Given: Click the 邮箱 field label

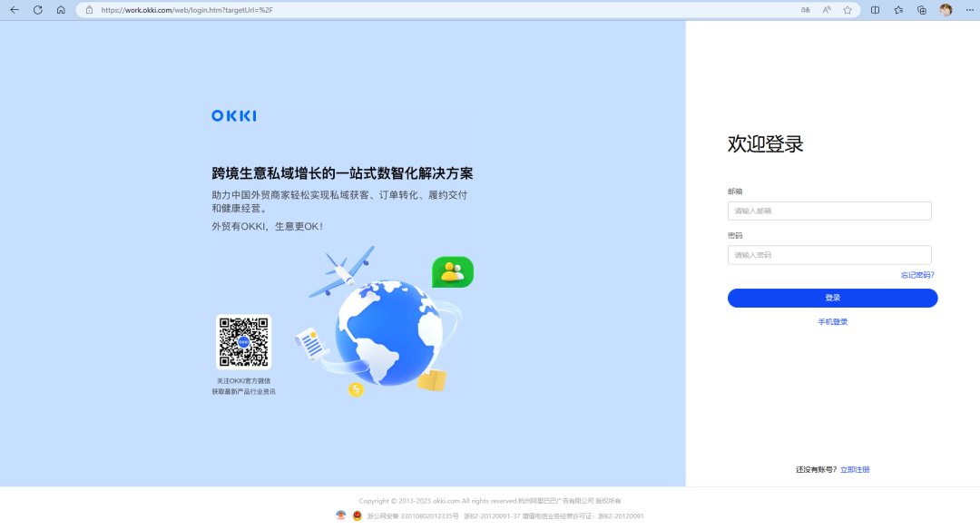Looking at the screenshot, I should (x=735, y=191).
